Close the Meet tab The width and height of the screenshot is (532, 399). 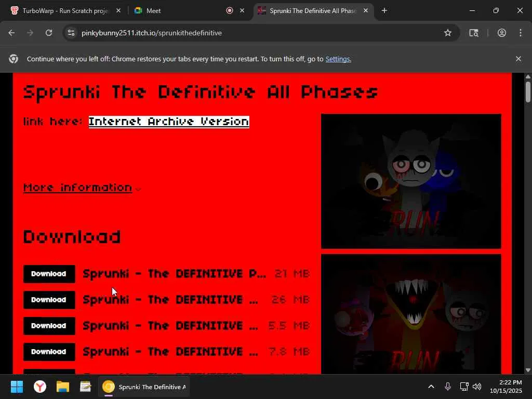[242, 10]
